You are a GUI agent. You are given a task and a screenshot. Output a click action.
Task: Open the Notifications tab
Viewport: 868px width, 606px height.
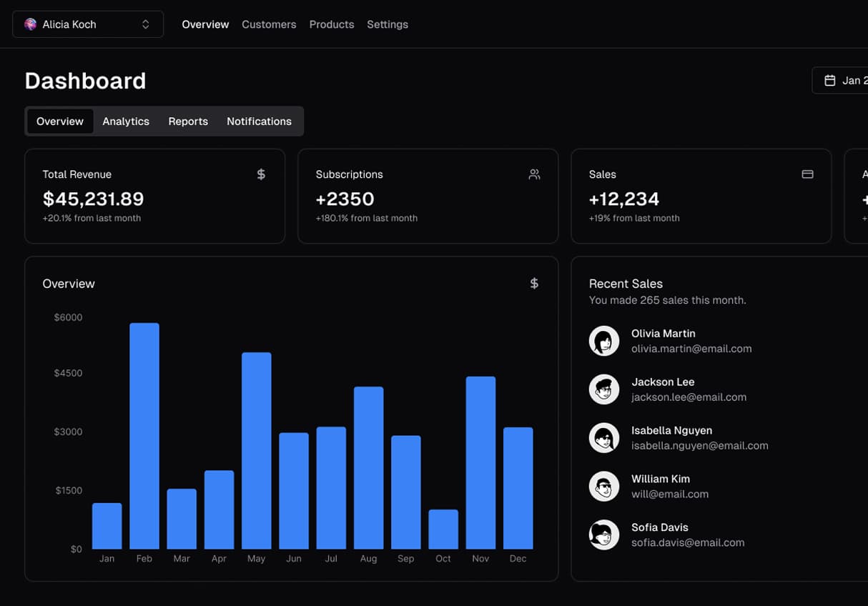pos(259,121)
